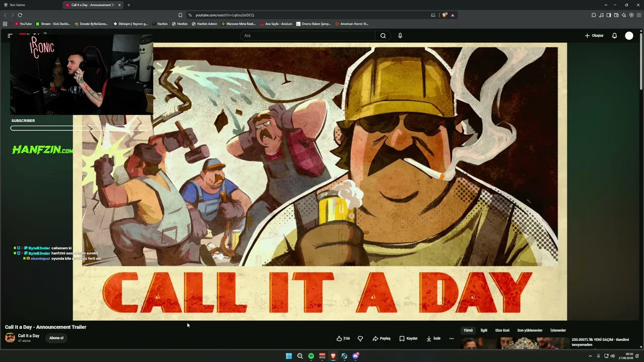Open the browser tab list dropdown

(x=606, y=5)
